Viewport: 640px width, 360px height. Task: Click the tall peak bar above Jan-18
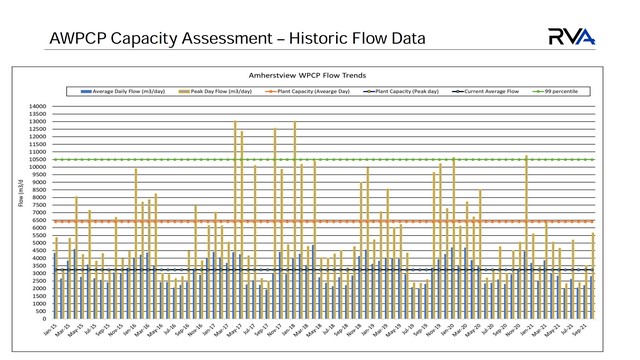(x=295, y=220)
